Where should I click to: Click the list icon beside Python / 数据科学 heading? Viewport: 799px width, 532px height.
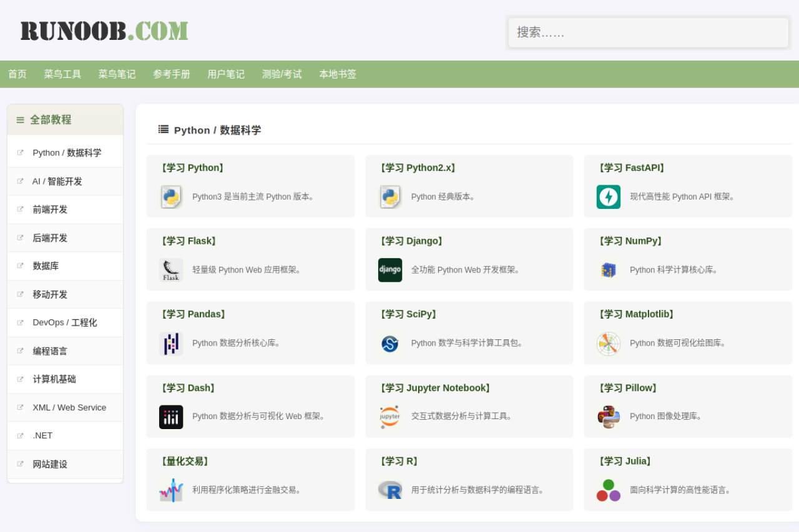click(164, 129)
